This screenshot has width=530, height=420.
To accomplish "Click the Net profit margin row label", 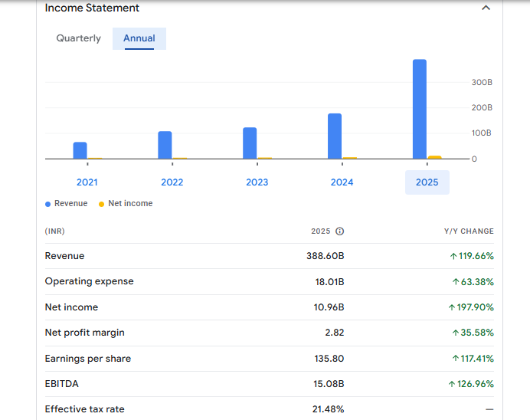I will tap(84, 333).
